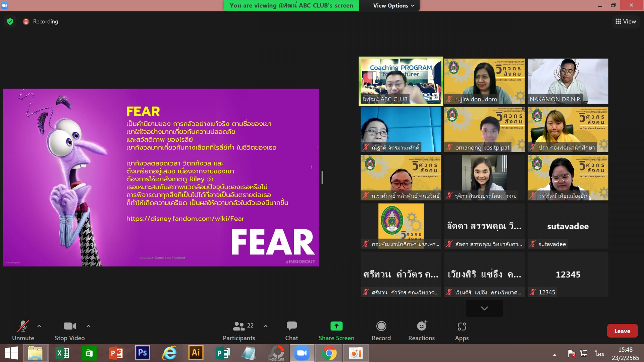644x362 pixels.
Task: Select ornanong kositpipat video tile
Action: [484, 129]
